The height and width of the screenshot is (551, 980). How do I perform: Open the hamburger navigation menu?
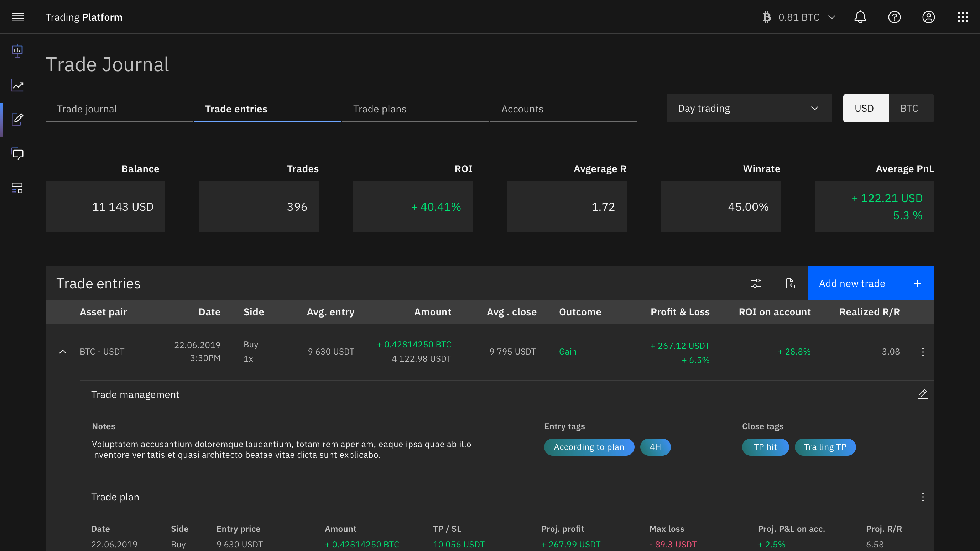(x=17, y=17)
